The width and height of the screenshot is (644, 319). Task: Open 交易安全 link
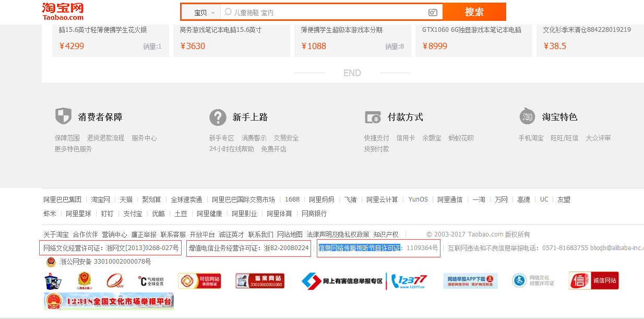pos(287,138)
